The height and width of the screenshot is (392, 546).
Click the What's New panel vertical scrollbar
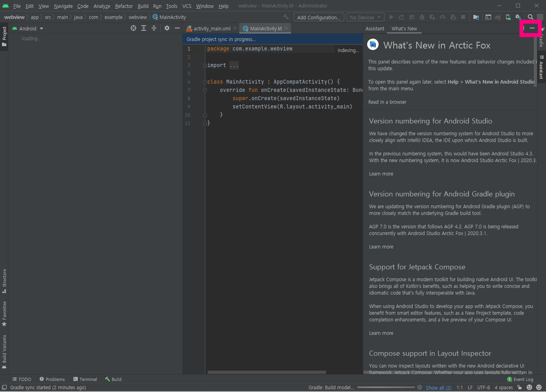point(536,61)
